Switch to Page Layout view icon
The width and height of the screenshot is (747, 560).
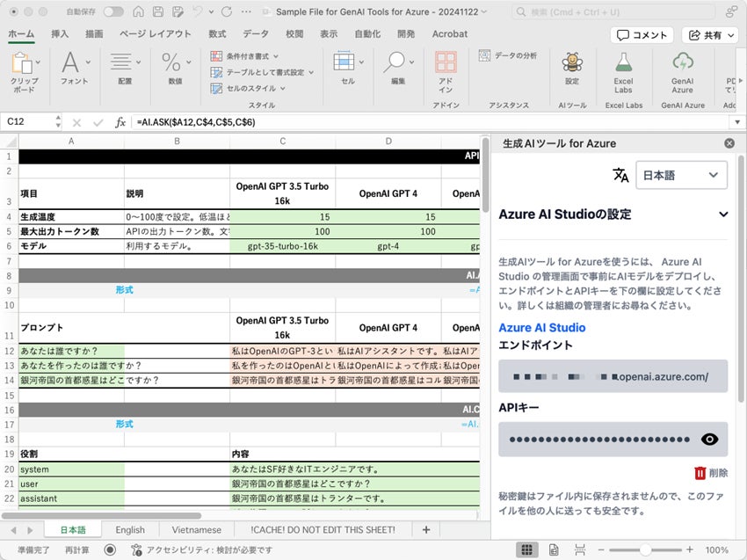point(554,550)
